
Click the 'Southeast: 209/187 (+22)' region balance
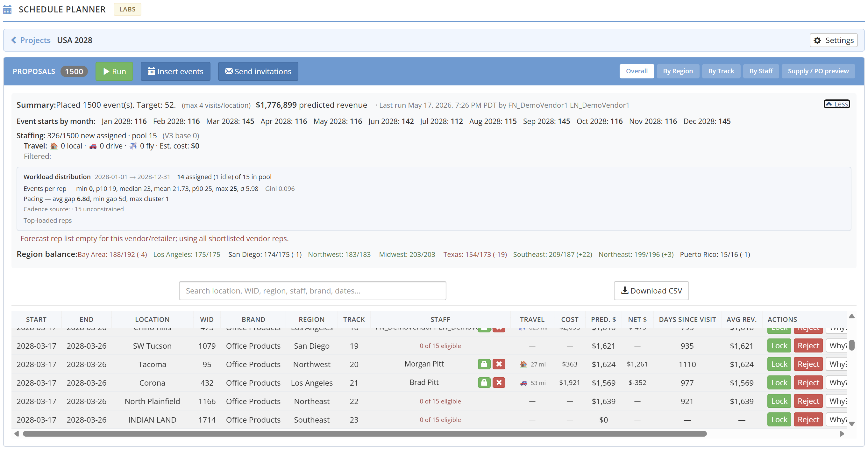[552, 254]
